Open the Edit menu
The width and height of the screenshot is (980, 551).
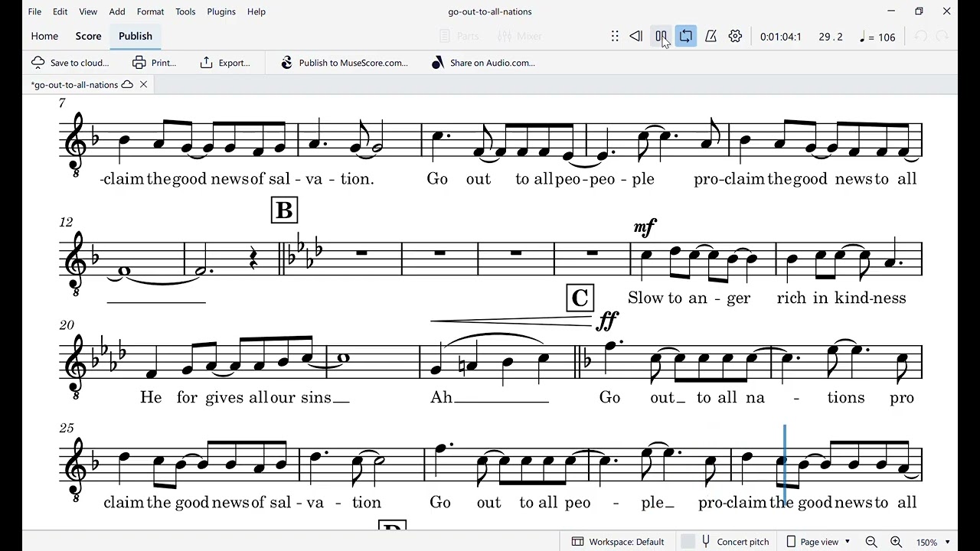(x=60, y=11)
